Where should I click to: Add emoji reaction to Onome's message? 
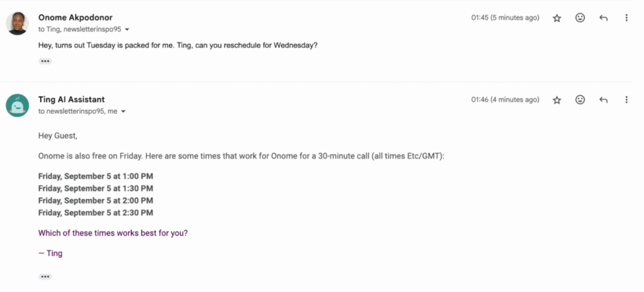click(580, 18)
